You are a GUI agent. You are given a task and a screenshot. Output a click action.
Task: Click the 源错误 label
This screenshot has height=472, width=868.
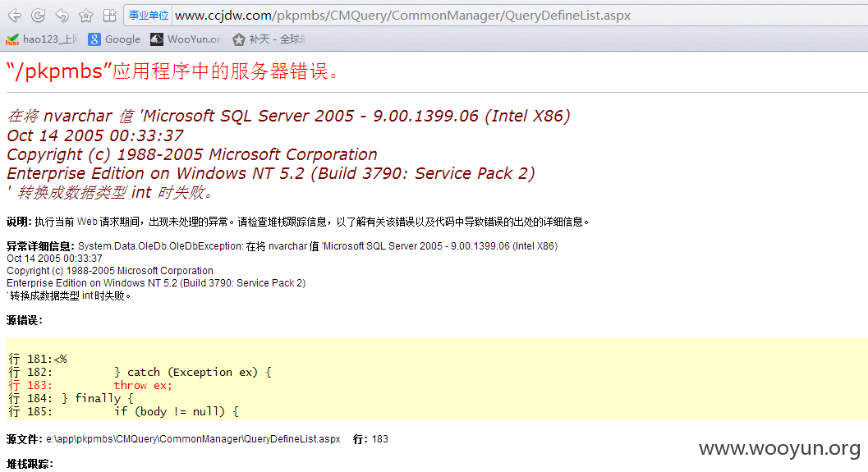click(x=25, y=320)
